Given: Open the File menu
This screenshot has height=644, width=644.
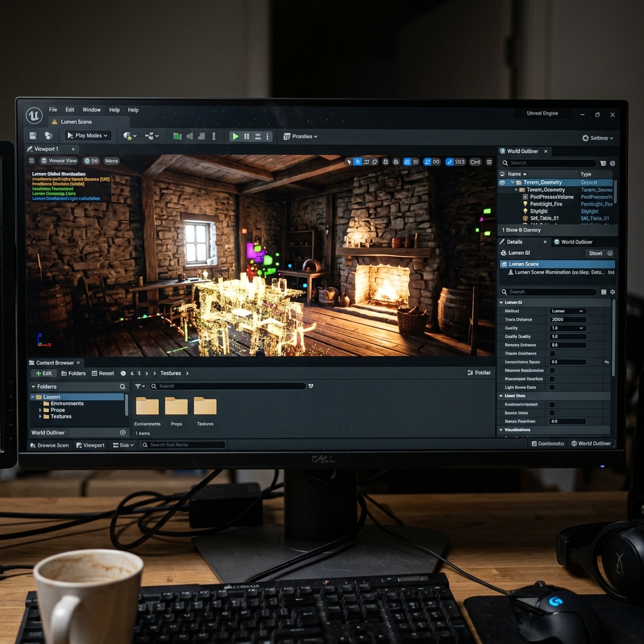Looking at the screenshot, I should tap(53, 109).
